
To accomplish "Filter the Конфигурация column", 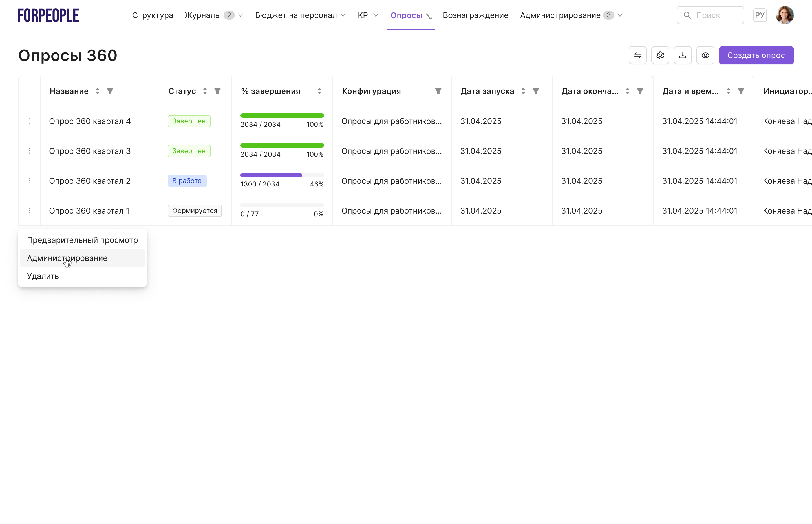I will pos(438,91).
